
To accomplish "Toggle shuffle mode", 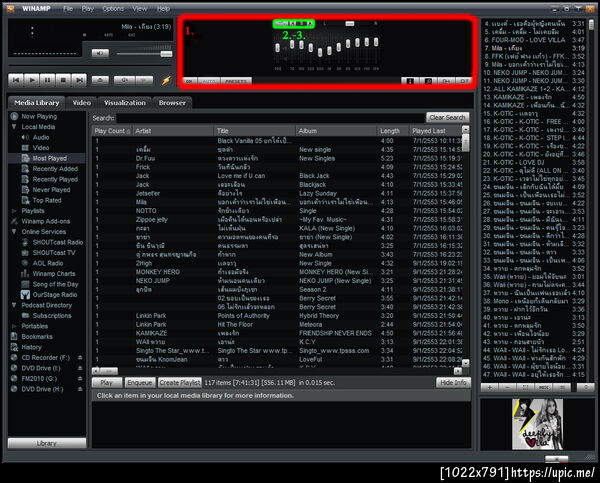I will (125, 80).
